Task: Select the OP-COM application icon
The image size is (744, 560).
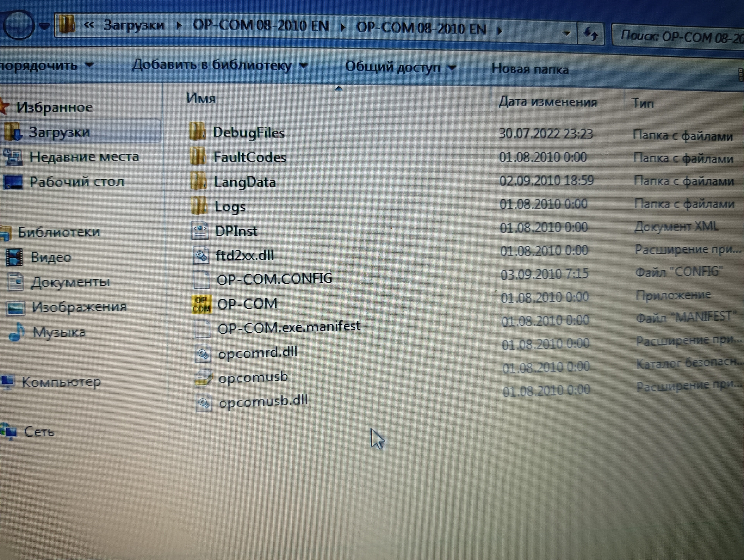Action: click(201, 304)
